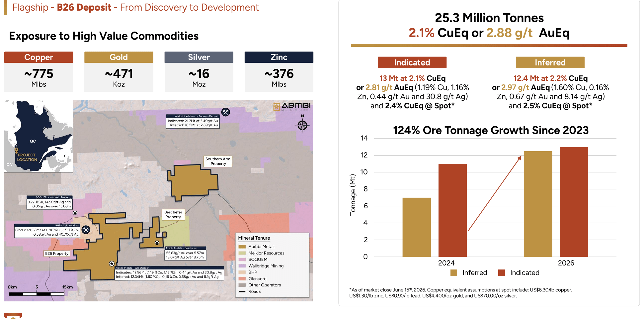Click the map scale bar labeled 0km to 15km
644x319 pixels.
37,294
